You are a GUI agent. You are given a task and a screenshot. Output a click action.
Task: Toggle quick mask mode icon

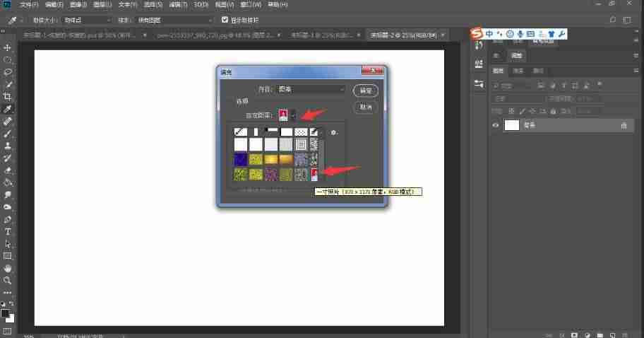pyautogui.click(x=7, y=331)
